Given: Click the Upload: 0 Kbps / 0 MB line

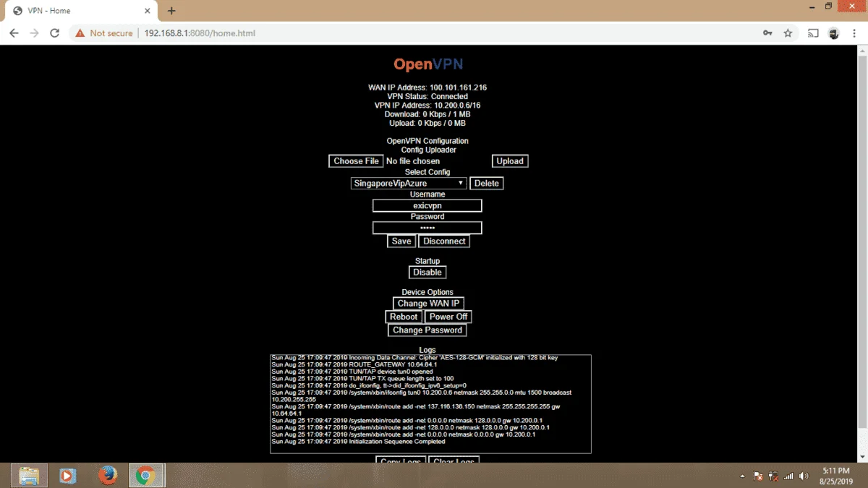Looking at the screenshot, I should (x=427, y=123).
